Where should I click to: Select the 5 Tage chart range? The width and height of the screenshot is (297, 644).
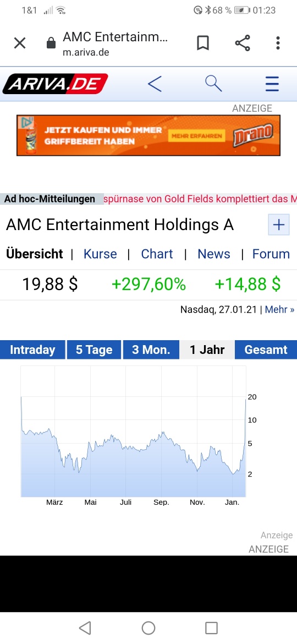point(94,350)
